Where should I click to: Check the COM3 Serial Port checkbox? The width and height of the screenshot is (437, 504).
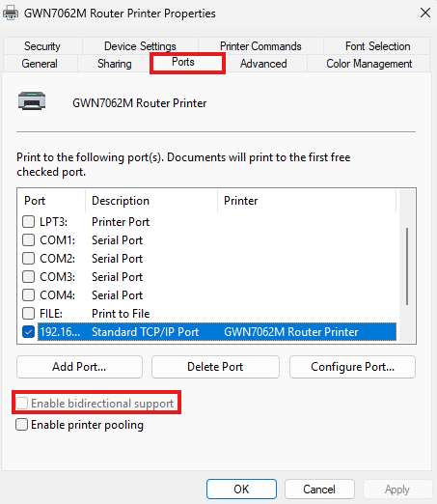[x=28, y=277]
